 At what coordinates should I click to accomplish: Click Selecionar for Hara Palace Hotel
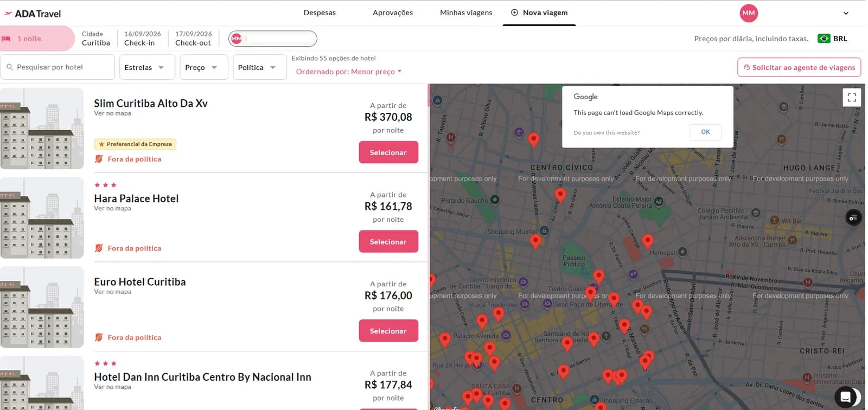tap(388, 242)
